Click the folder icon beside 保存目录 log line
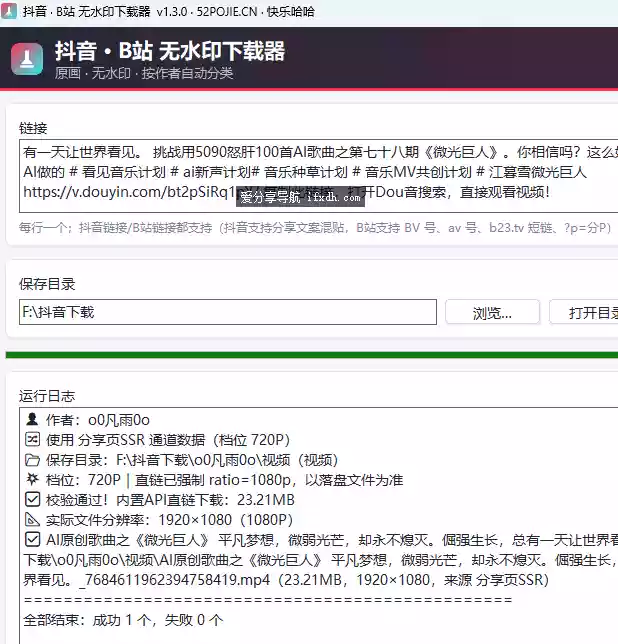 tap(32, 460)
